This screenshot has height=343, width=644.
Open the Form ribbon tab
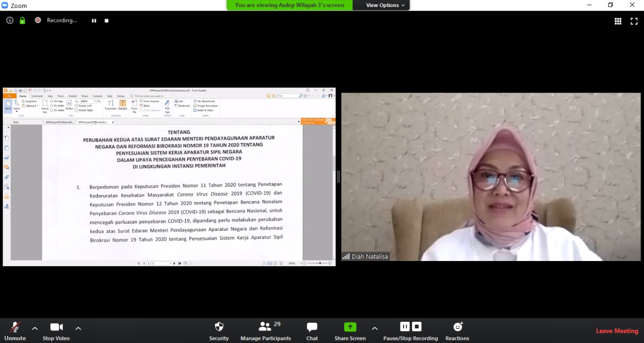pos(61,96)
